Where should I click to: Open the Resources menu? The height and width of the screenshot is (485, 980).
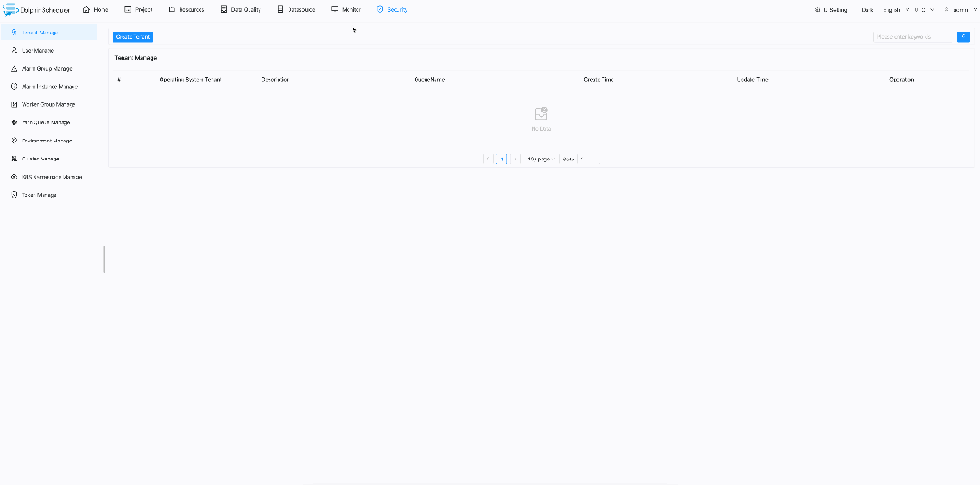(186, 10)
